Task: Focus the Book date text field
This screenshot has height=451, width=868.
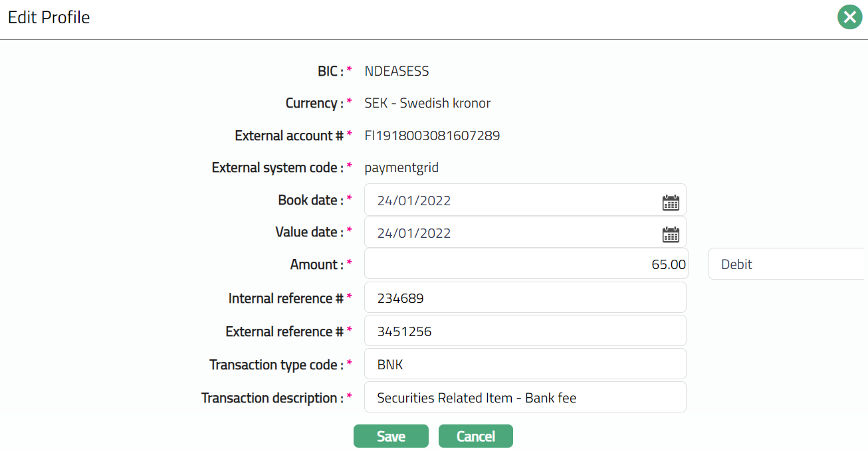Action: point(512,201)
